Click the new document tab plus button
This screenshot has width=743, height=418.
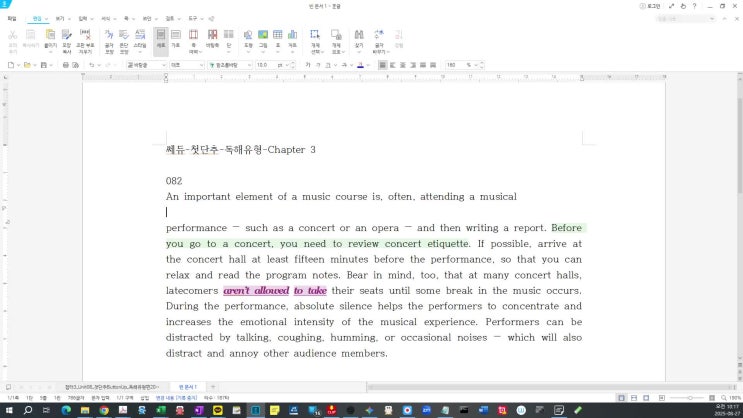point(213,386)
